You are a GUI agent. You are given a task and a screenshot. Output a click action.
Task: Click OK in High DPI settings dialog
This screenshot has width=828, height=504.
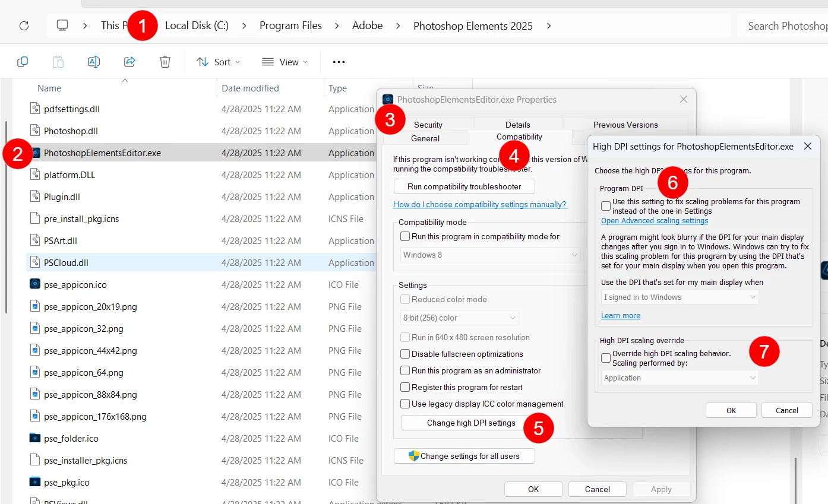click(x=731, y=410)
